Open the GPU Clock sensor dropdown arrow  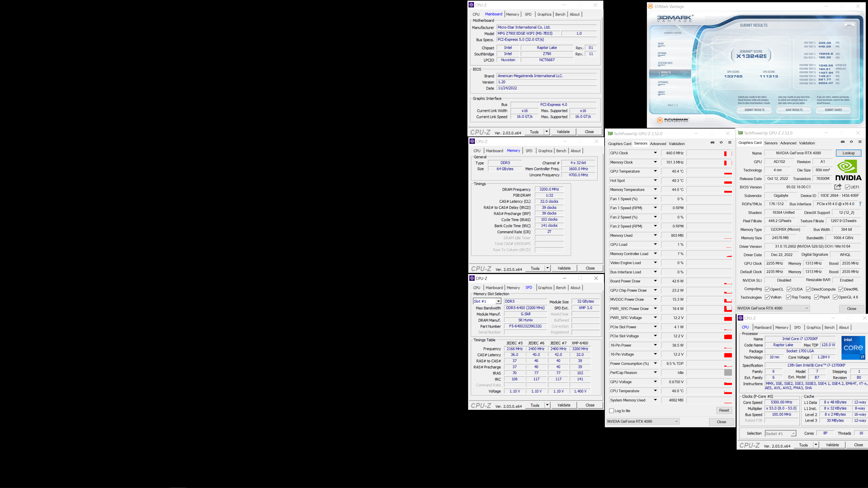(655, 153)
